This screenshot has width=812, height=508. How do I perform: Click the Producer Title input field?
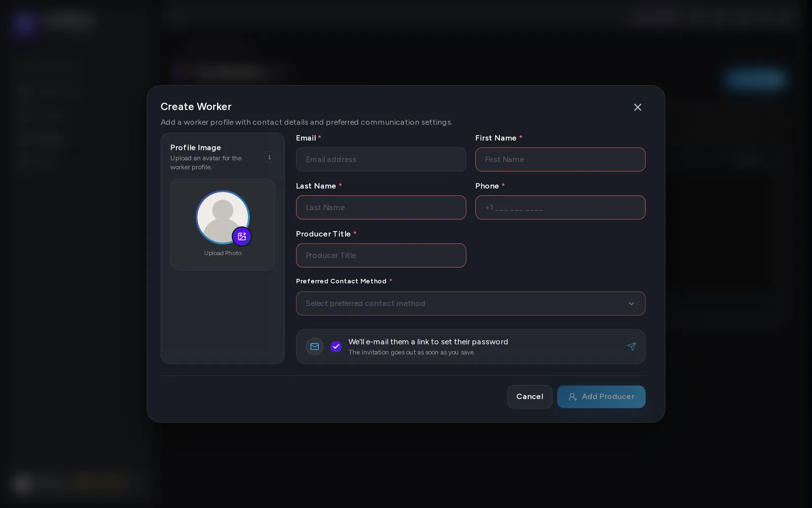pyautogui.click(x=381, y=256)
